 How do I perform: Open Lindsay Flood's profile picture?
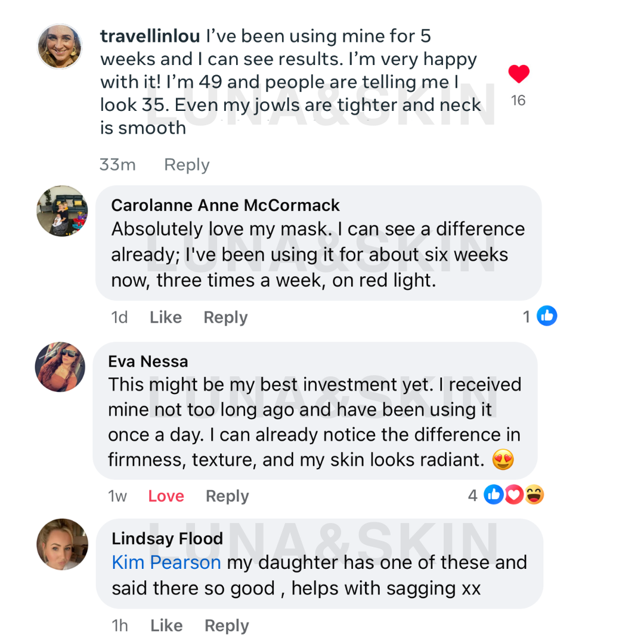point(62,544)
